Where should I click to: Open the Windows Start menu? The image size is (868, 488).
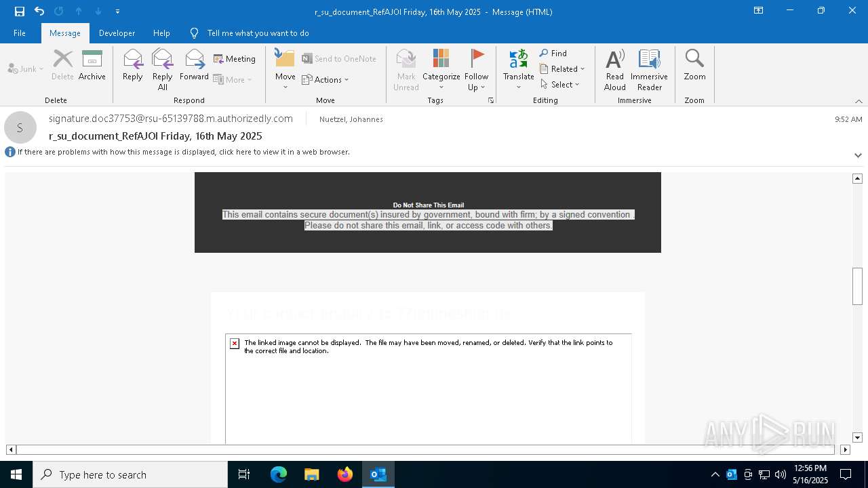click(16, 474)
